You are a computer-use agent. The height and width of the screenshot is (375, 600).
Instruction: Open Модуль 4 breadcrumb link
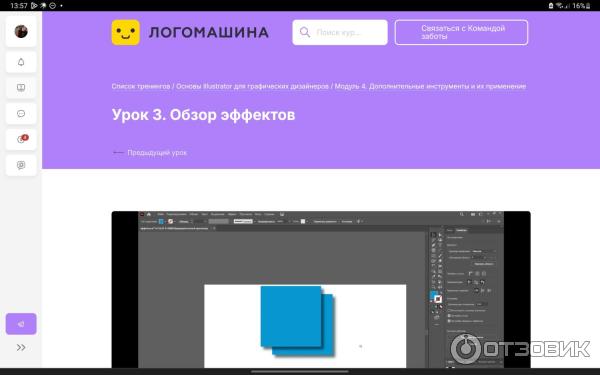click(430, 86)
